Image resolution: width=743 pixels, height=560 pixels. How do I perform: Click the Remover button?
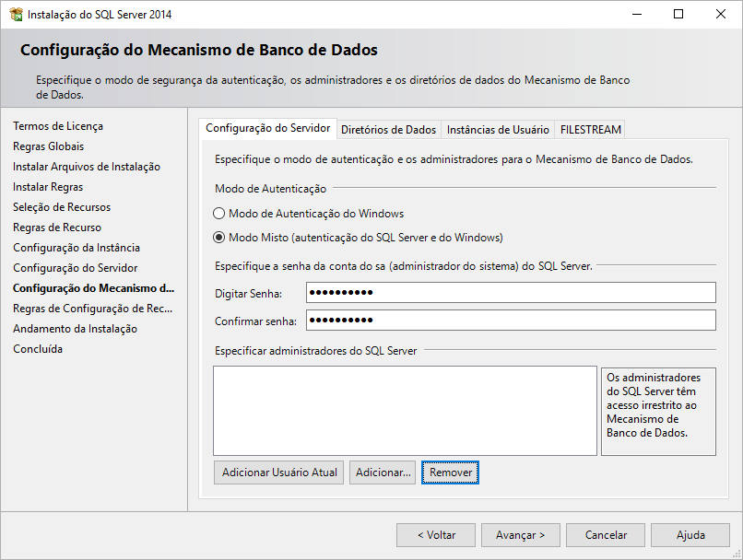pos(451,472)
